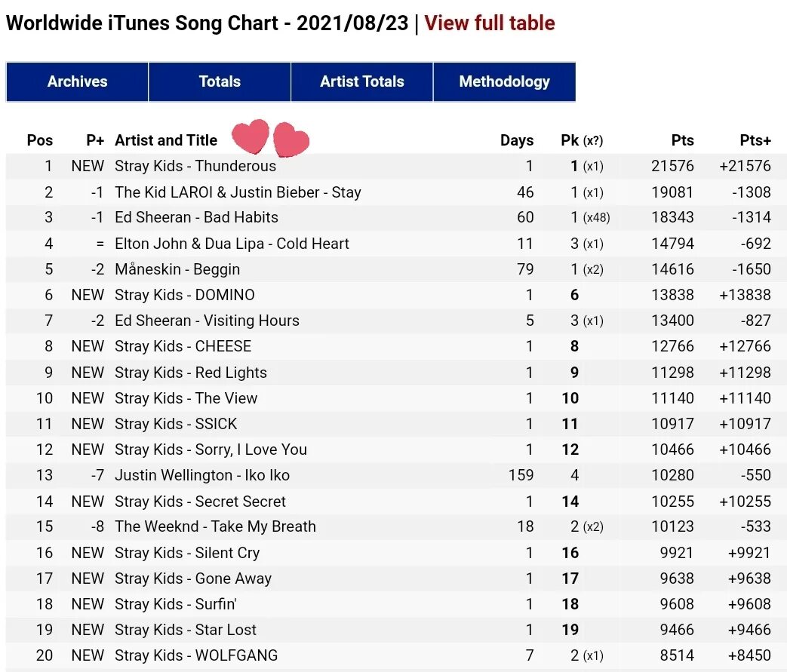Click The Kid LAROI & Justin Bieber - Stay

click(238, 192)
